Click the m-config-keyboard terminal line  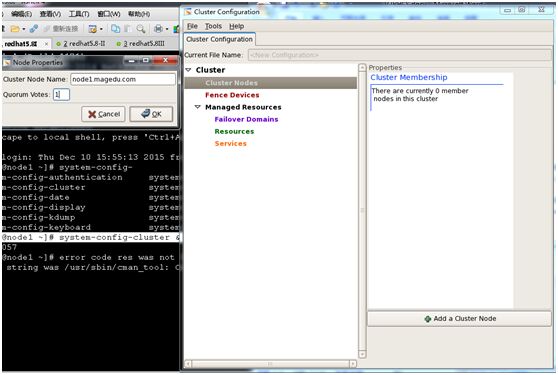coord(47,227)
